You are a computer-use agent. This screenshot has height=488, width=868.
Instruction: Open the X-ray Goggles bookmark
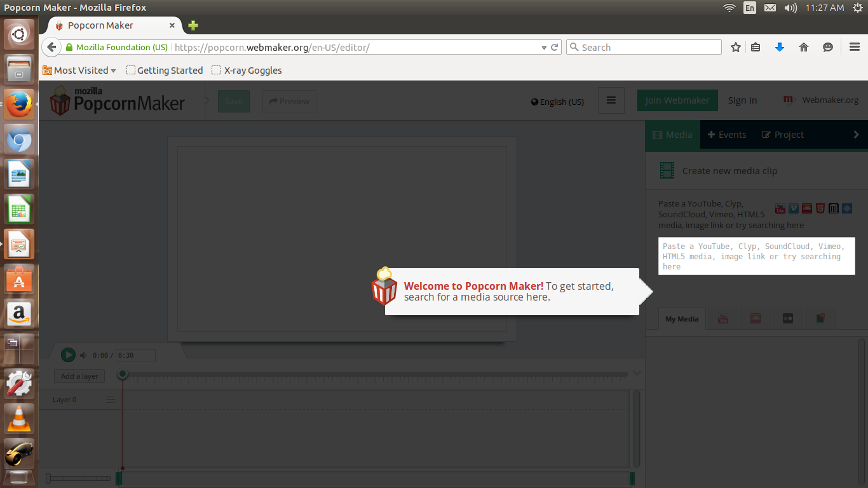tap(247, 71)
